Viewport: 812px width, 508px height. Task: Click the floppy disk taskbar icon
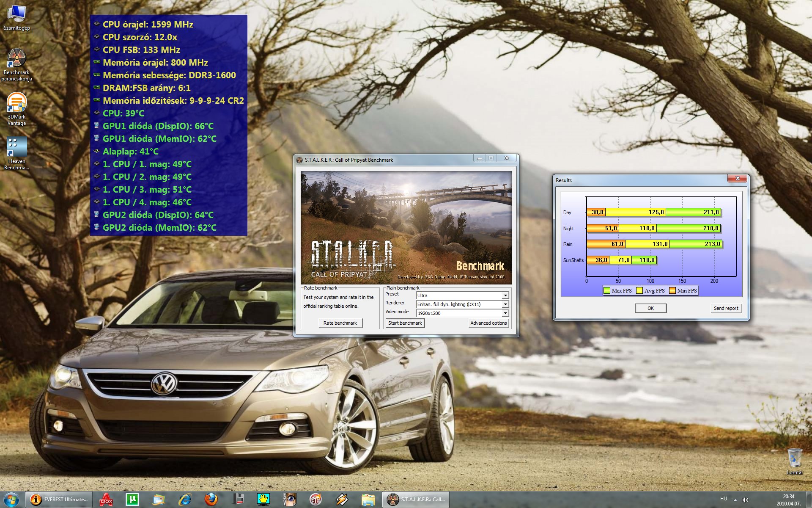[238, 500]
